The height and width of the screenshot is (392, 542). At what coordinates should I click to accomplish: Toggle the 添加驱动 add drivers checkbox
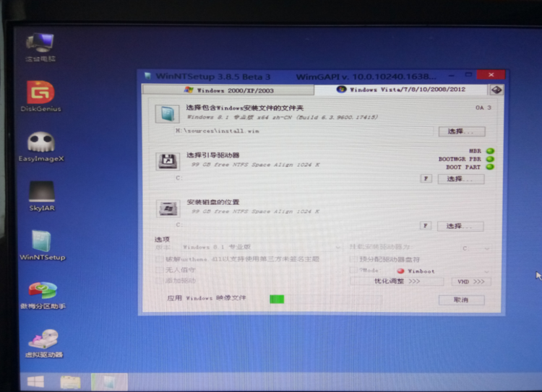(160, 280)
